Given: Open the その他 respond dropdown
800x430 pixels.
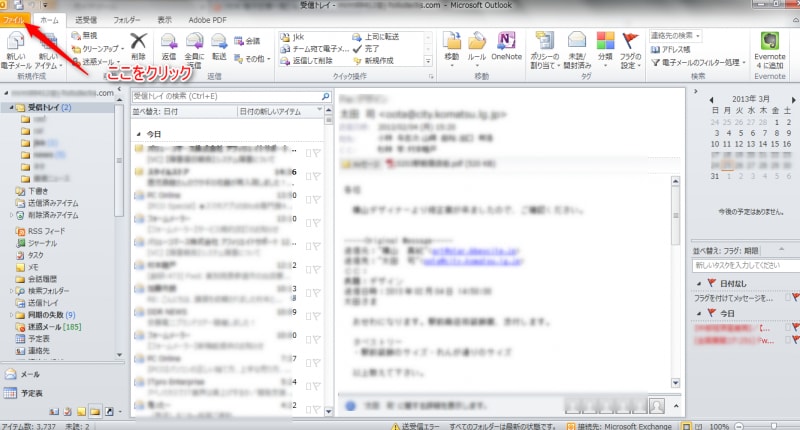Looking at the screenshot, I should point(252,59).
